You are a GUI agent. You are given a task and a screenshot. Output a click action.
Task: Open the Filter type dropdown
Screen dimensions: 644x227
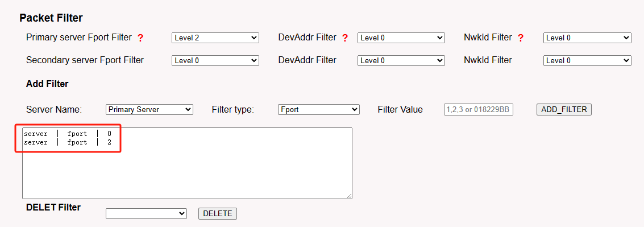tap(319, 110)
